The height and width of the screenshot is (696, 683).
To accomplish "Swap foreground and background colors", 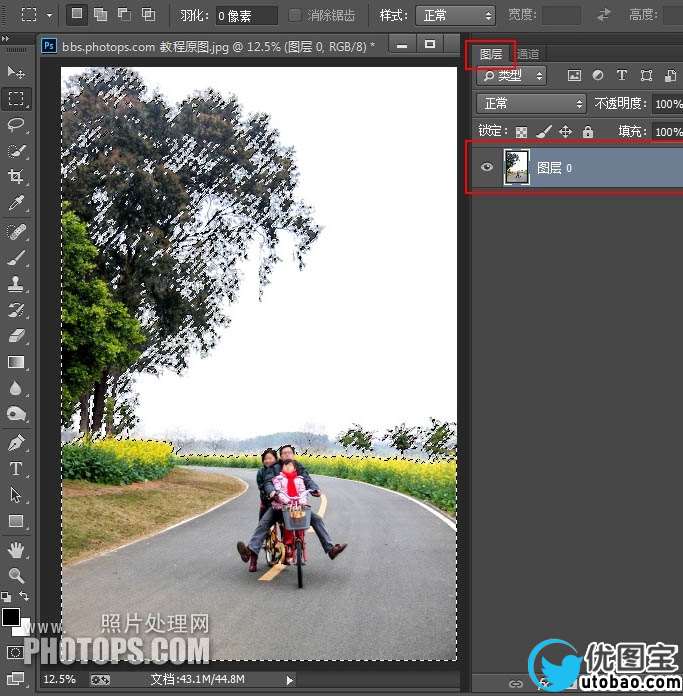I will pos(24,596).
